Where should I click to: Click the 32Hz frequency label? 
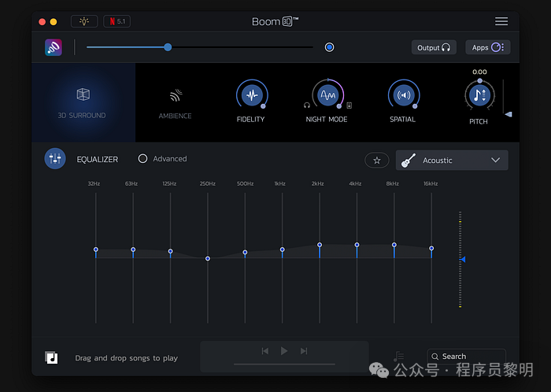[94, 183]
